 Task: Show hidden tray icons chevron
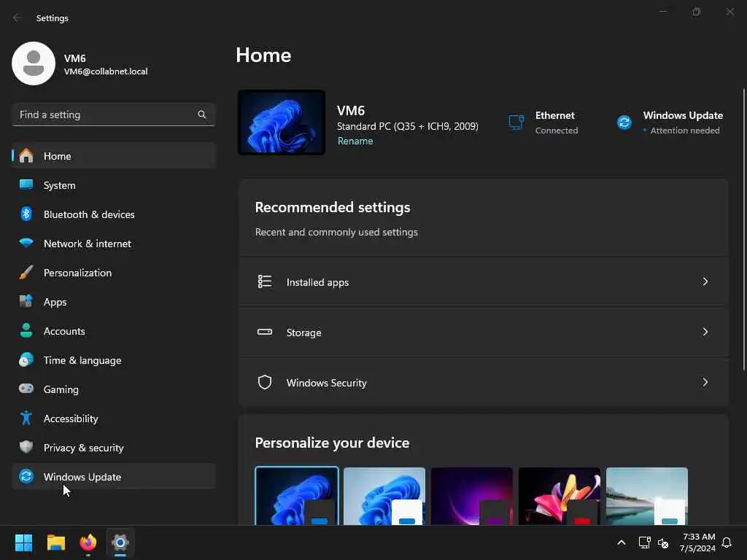point(622,542)
